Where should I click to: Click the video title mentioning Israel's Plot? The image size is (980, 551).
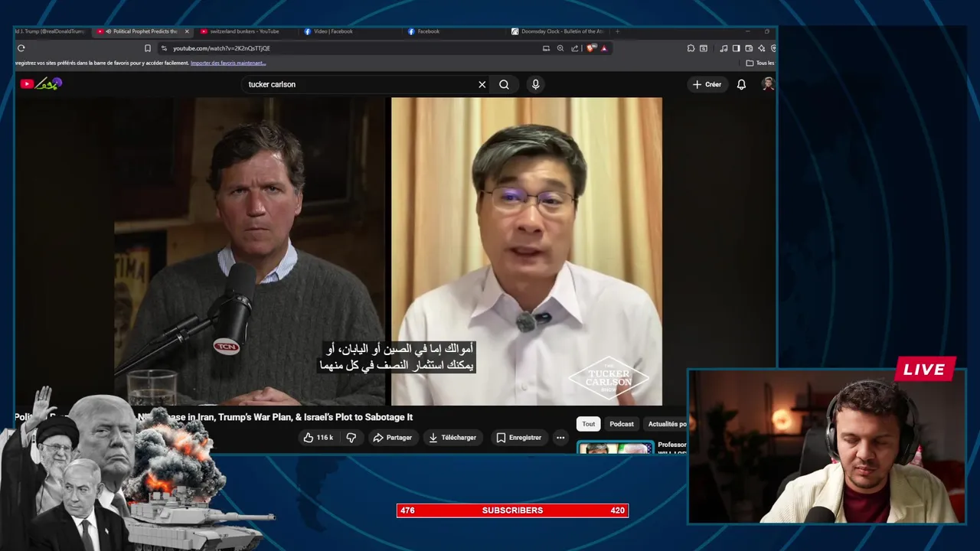click(x=214, y=417)
